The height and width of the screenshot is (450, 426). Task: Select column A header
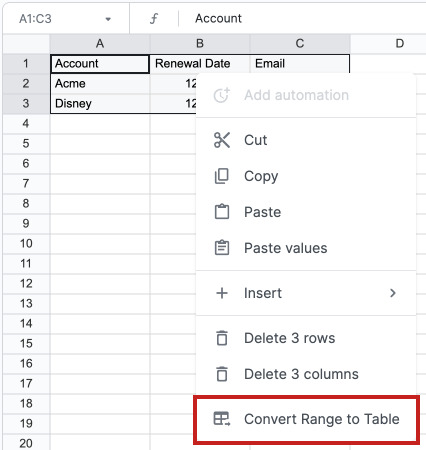tap(100, 43)
